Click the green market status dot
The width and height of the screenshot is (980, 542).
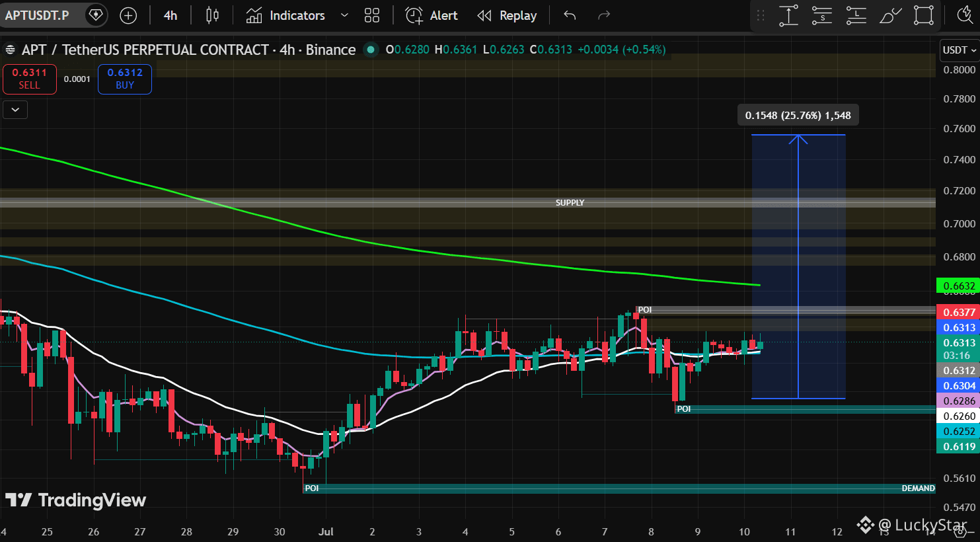(371, 50)
